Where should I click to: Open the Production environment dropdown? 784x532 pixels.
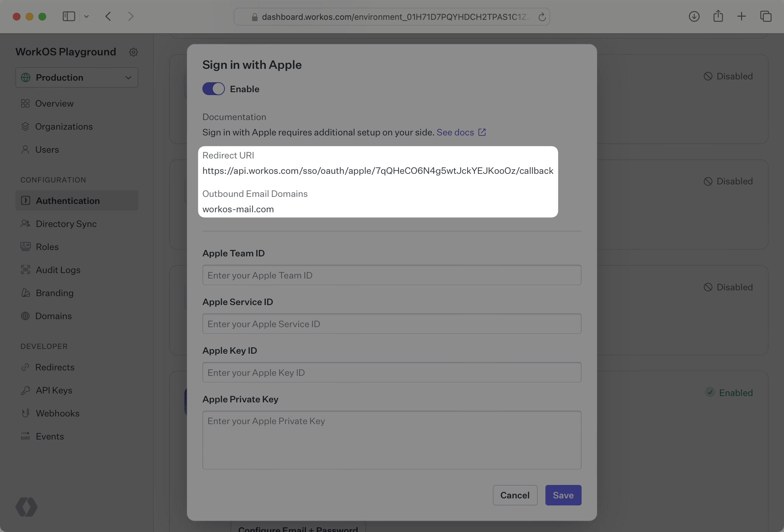pos(77,77)
